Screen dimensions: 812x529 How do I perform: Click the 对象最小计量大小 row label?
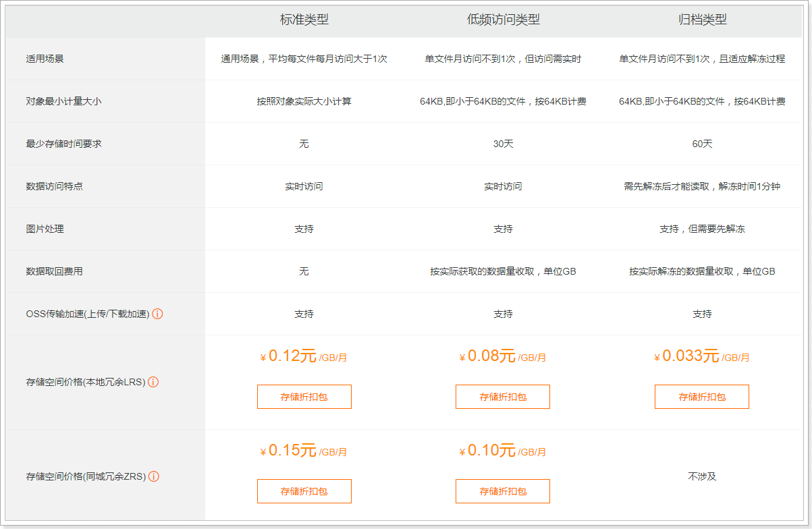[x=63, y=101]
